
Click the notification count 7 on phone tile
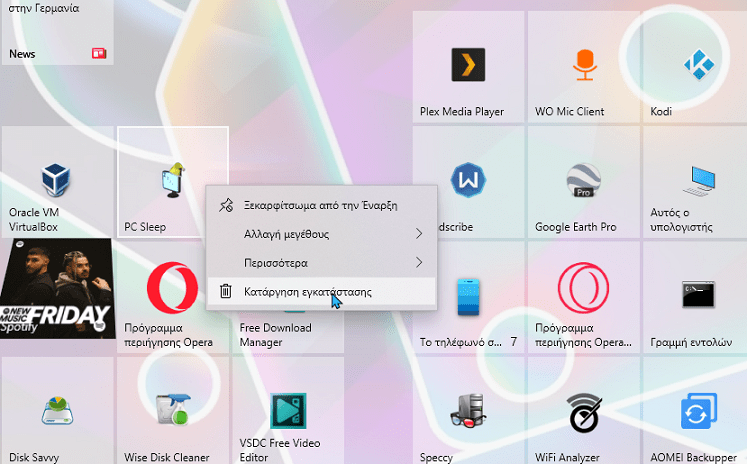tap(514, 342)
